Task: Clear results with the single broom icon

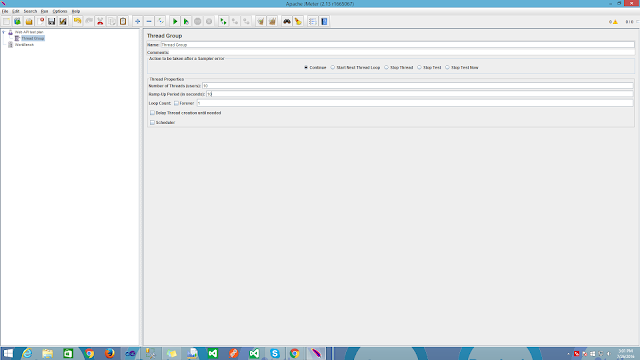Action: [x=260, y=21]
